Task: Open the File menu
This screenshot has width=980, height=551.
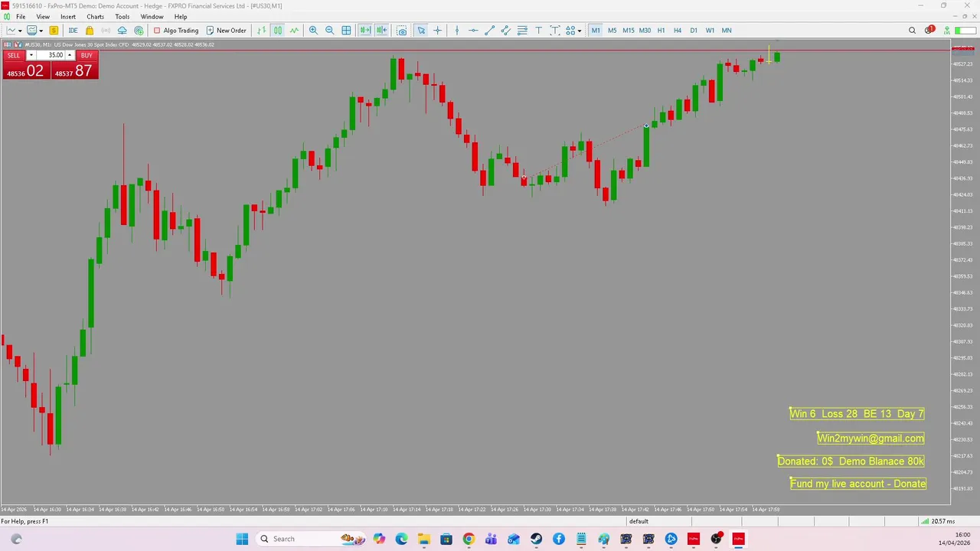Action: coord(21,17)
